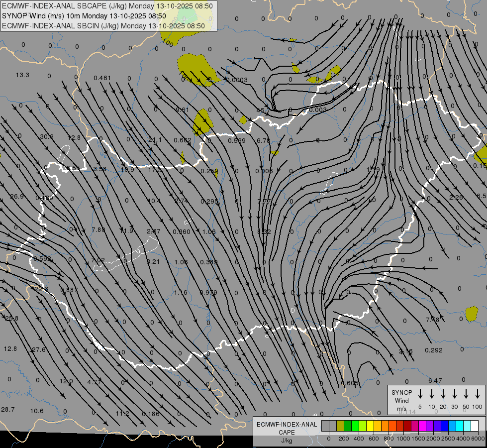Select the olive CAPE legend swatch

coord(340,426)
